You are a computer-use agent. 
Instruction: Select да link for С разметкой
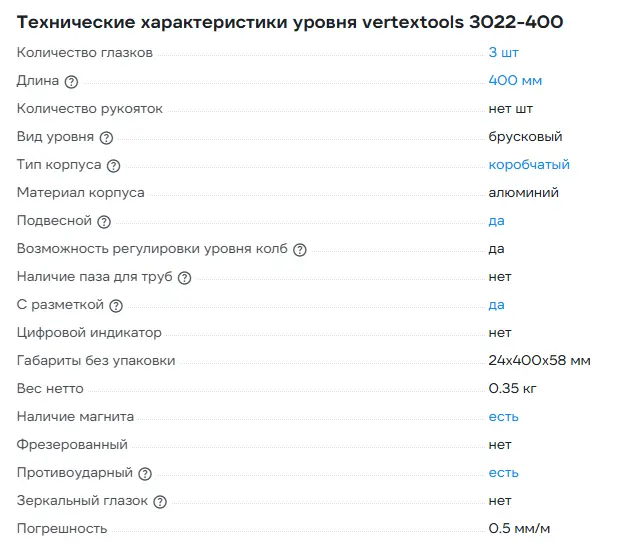496,304
